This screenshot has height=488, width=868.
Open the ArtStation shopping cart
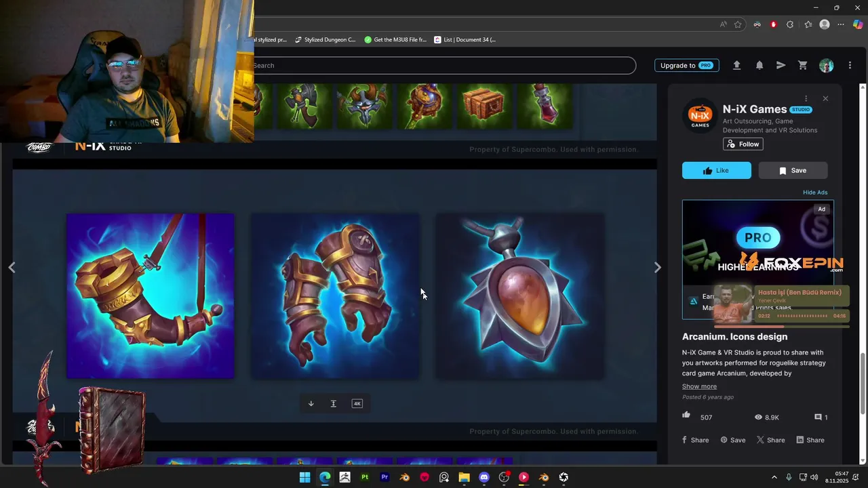803,65
